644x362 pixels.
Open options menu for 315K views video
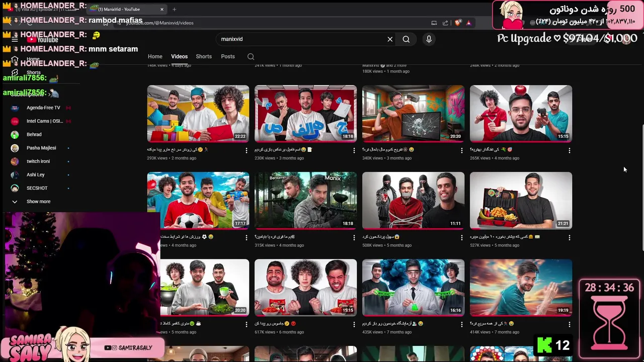(354, 237)
